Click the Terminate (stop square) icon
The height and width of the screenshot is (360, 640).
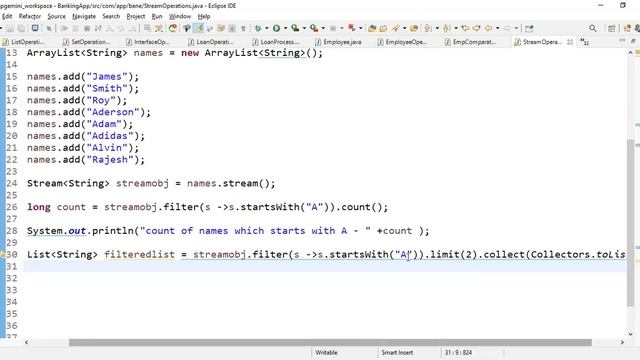87,28
